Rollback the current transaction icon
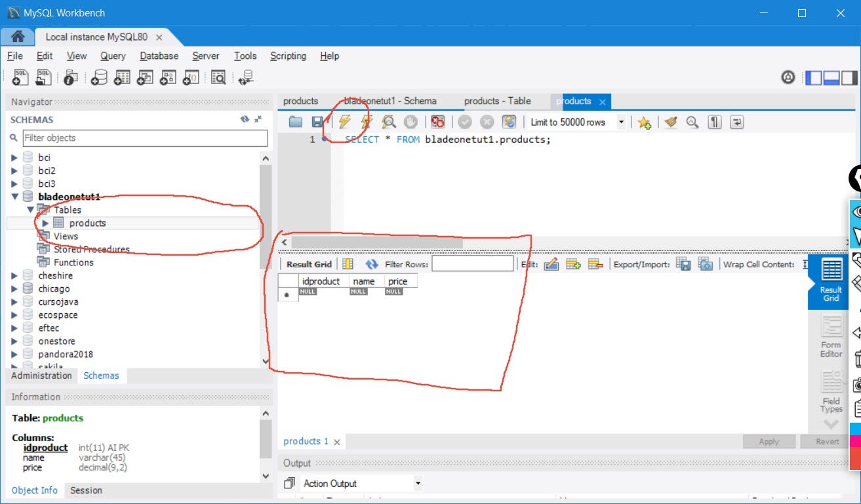 click(x=487, y=122)
